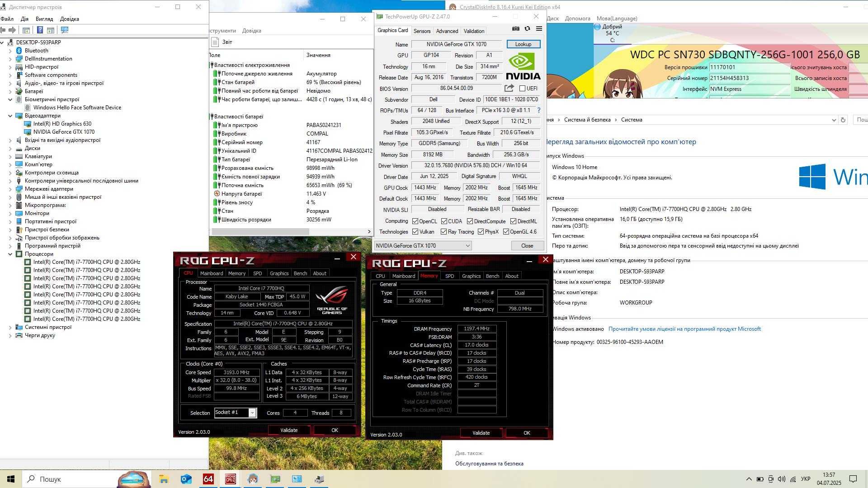Screen dimensions: 868x488
Task: Toggle the CUDA checkbox
Action: [x=444, y=221]
